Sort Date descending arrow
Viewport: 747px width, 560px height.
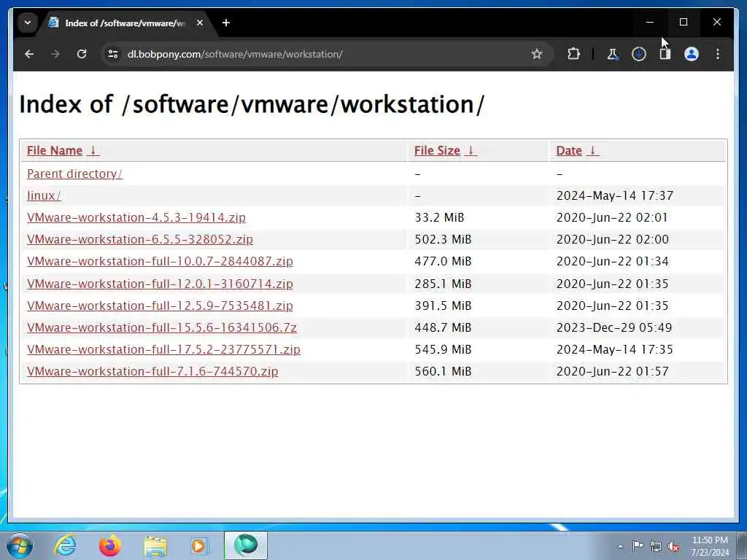592,150
